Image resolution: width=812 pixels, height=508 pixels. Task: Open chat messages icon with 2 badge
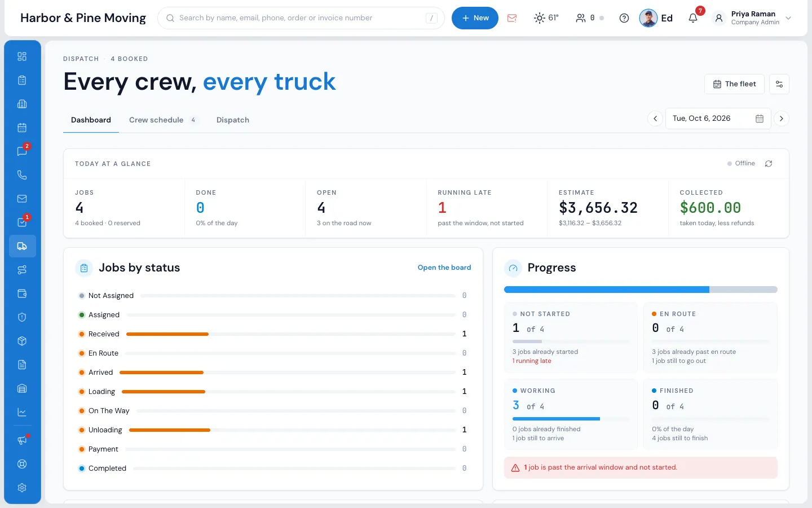[22, 151]
